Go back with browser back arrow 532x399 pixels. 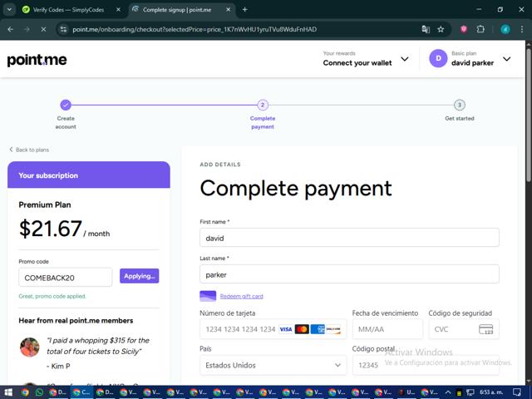tap(11, 30)
